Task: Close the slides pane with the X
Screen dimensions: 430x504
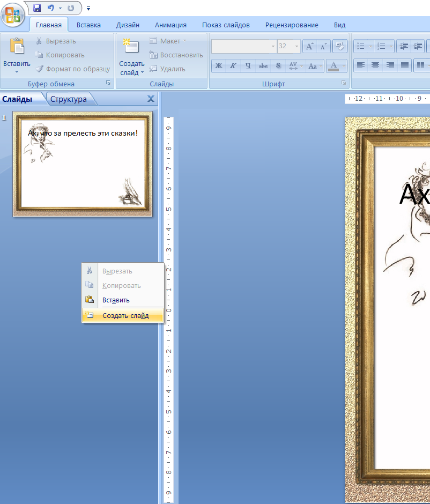Action: tap(151, 99)
